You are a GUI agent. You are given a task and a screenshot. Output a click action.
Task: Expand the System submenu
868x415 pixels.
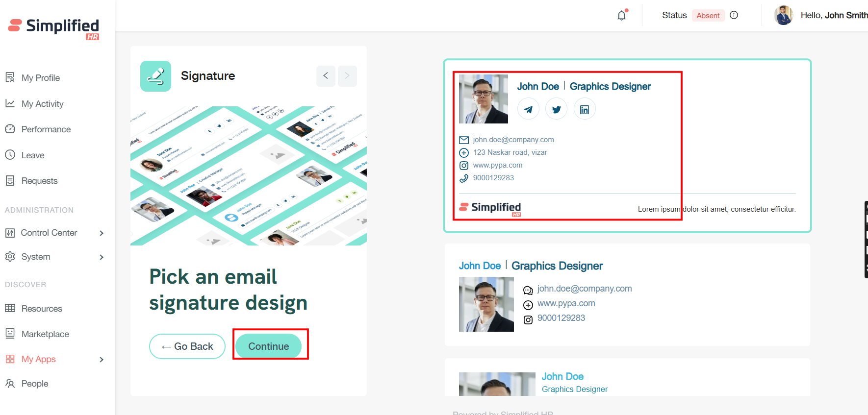[102, 257]
